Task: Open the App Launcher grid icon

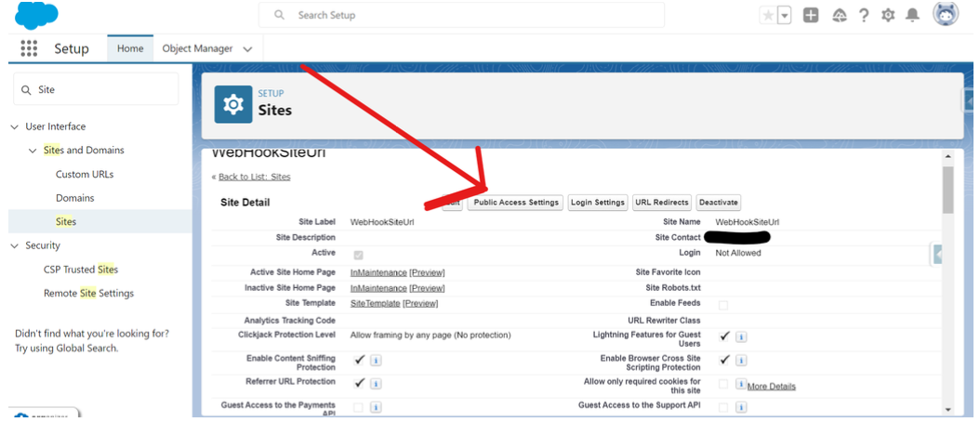Action: [x=29, y=49]
